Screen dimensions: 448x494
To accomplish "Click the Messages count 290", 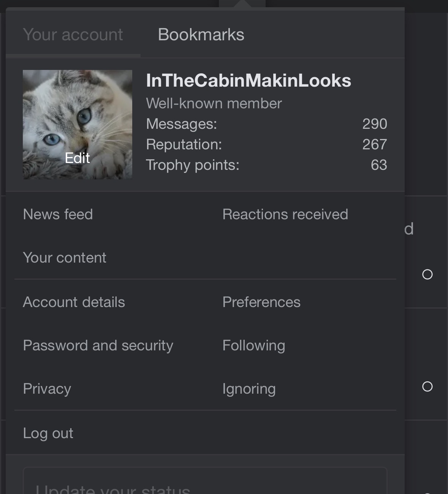I will pos(374,124).
